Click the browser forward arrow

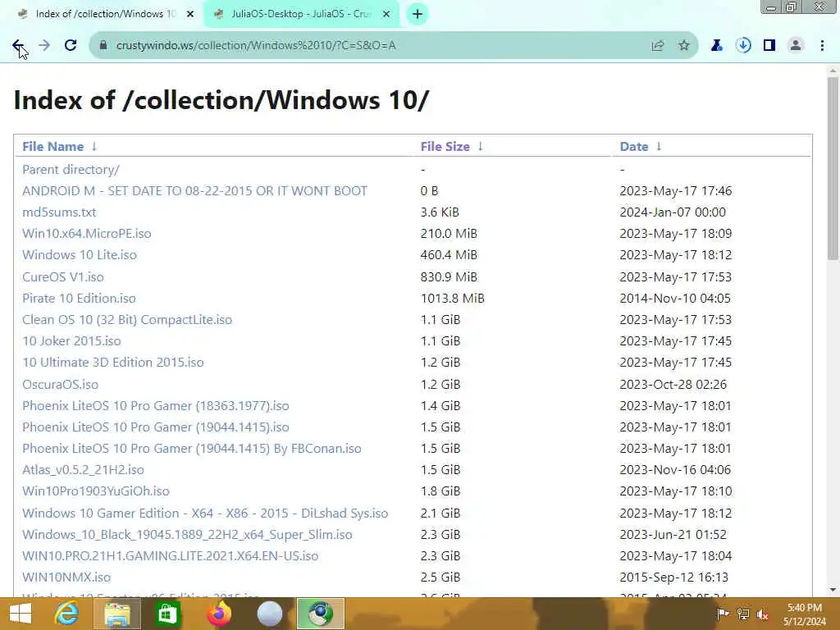pos(44,46)
